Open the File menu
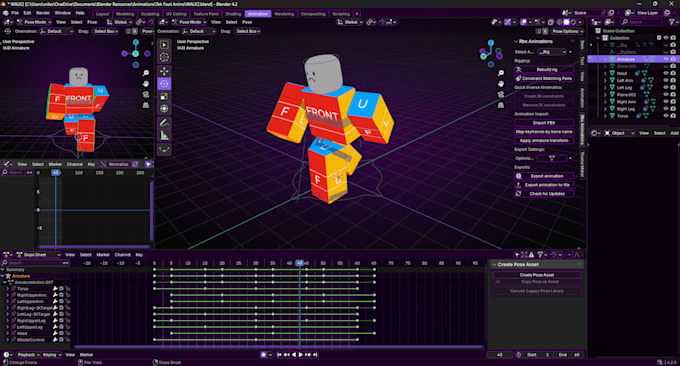Viewport: 680px width, 366px height. click(15, 13)
